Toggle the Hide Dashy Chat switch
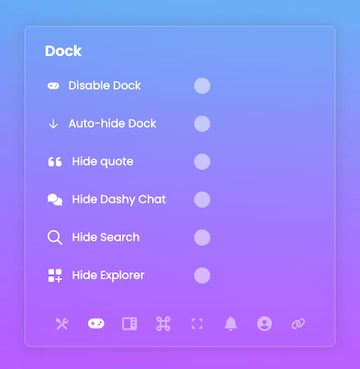 pyautogui.click(x=202, y=200)
